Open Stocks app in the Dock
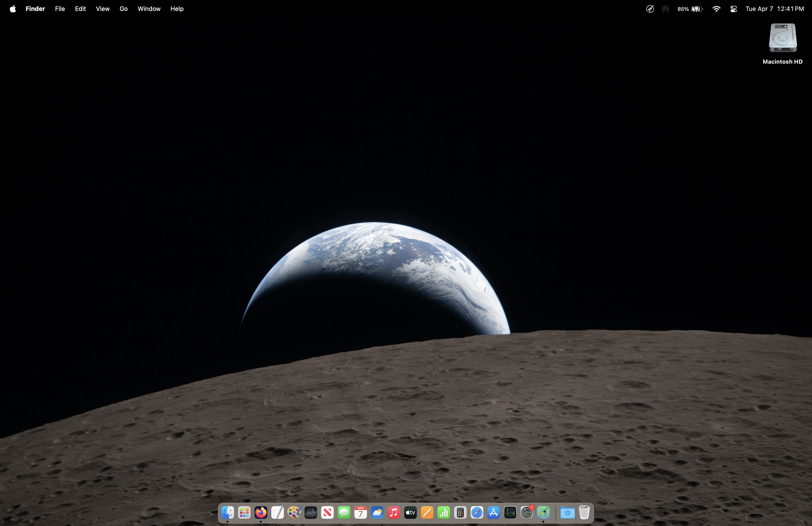Screen dimensions: 812x526 point(311,512)
